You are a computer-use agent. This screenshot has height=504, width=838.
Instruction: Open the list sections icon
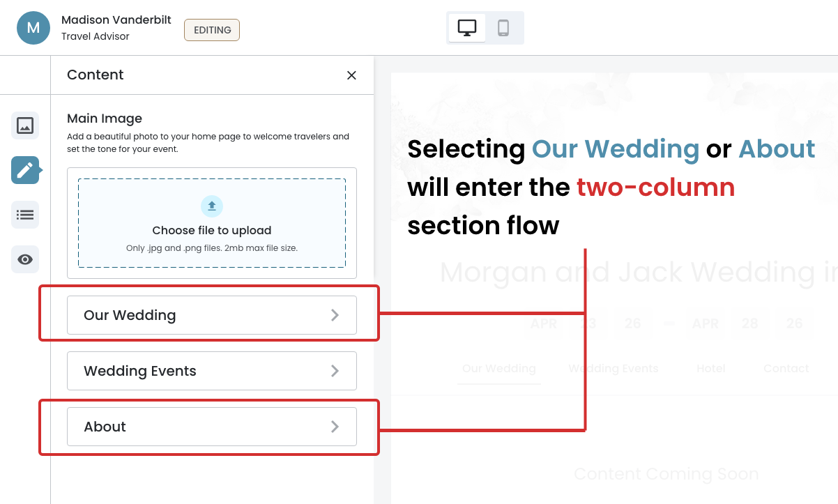[25, 215]
